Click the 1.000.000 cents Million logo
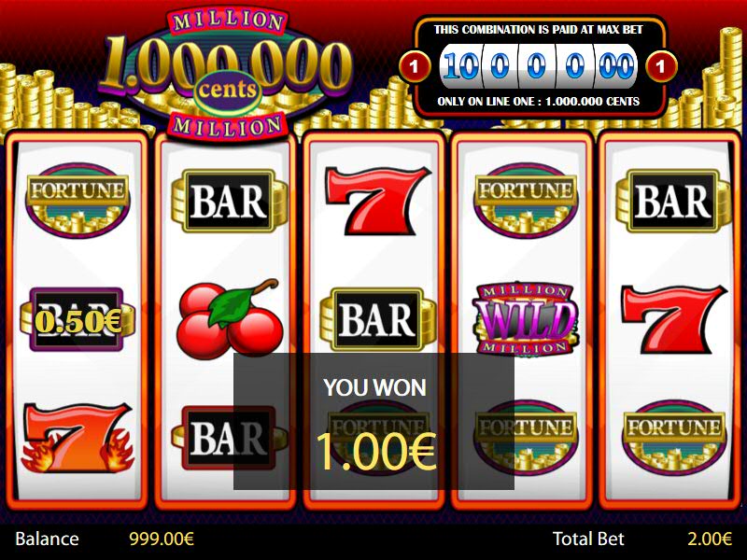The image size is (747, 560). pos(226,74)
